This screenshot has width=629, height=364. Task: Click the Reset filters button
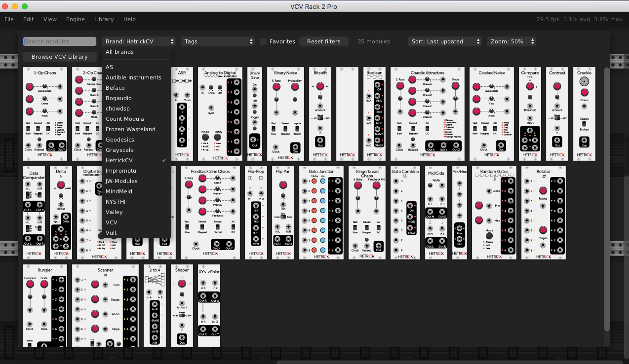coord(323,41)
